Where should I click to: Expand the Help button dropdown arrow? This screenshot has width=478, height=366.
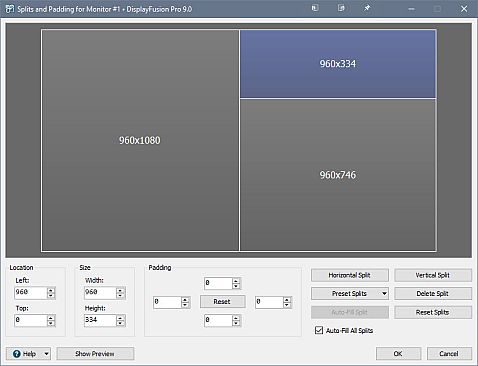pos(46,354)
